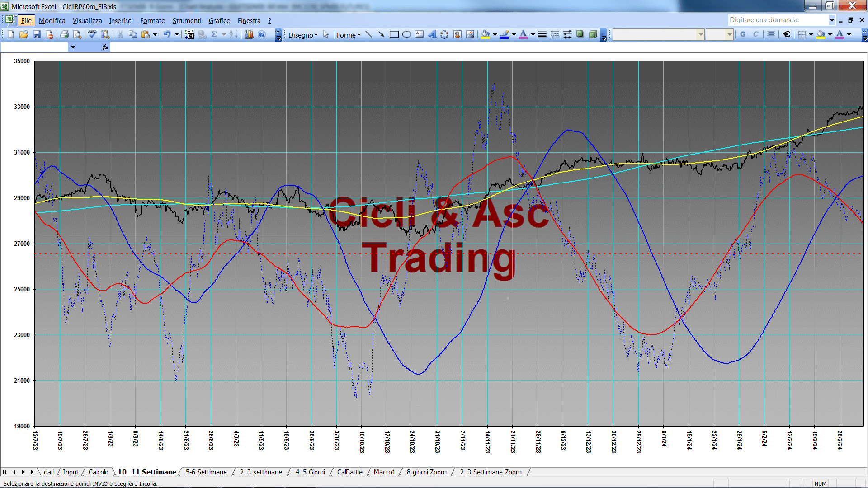This screenshot has height=488, width=868.
Task: Click the Shadow Style icon
Action: [580, 34]
